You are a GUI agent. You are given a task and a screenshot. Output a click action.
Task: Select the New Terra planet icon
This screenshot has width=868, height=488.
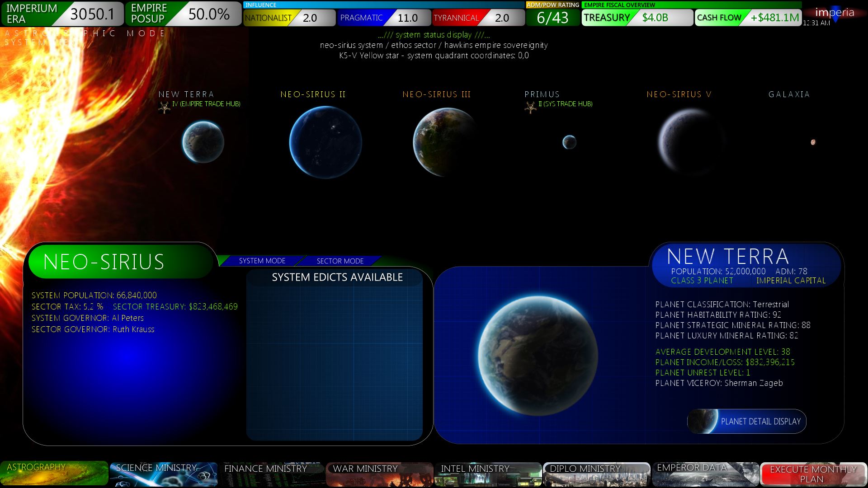point(203,142)
